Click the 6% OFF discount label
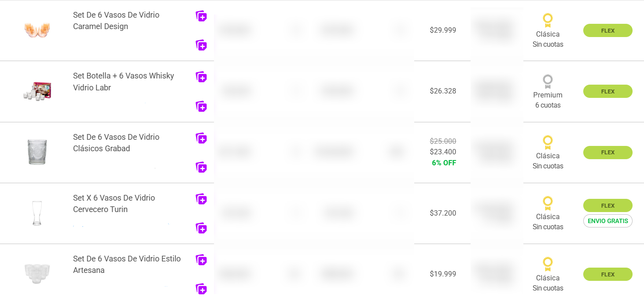The image size is (644, 302). 444,163
